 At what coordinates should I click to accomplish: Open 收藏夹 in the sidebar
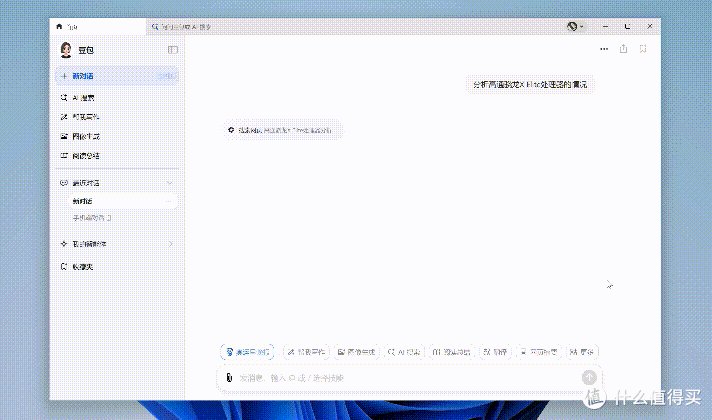(76, 267)
